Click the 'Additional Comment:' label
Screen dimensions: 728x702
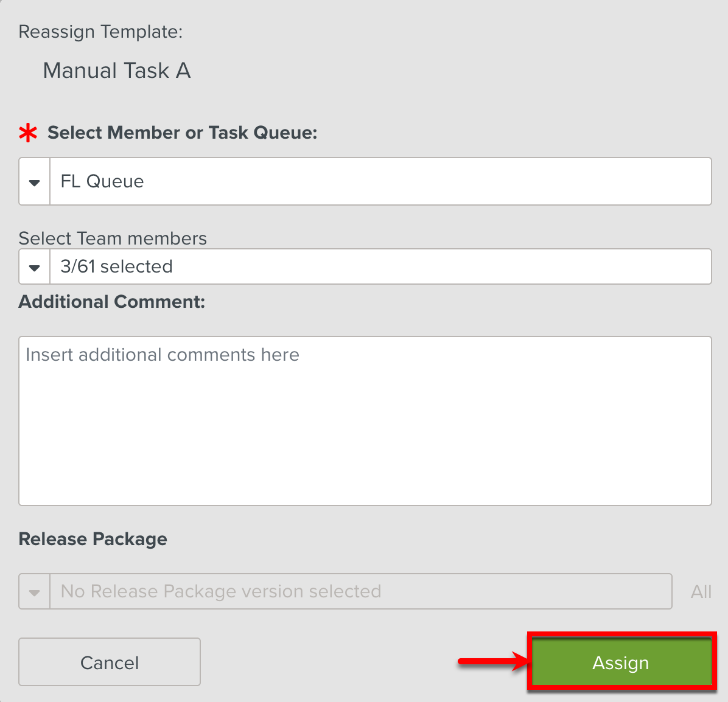click(x=112, y=302)
